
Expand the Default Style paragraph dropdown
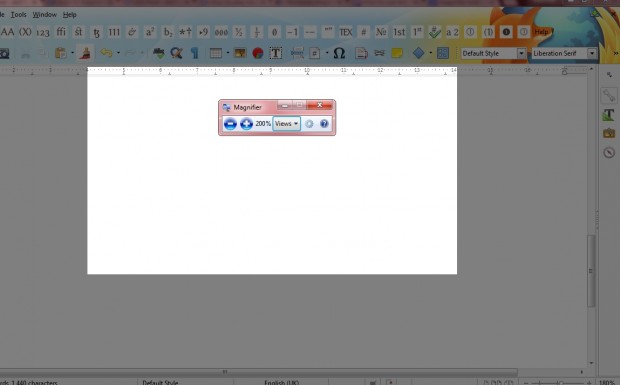click(521, 53)
